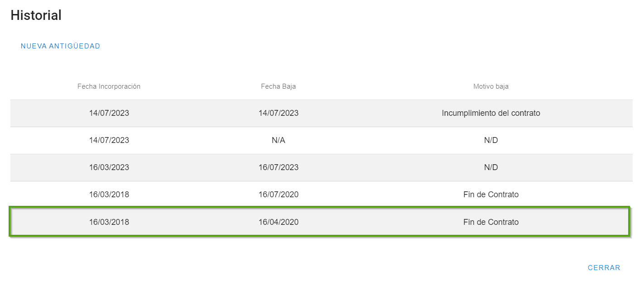The image size is (644, 285).
Task: Close the dialog with the CERRAR button
Action: pos(604,268)
